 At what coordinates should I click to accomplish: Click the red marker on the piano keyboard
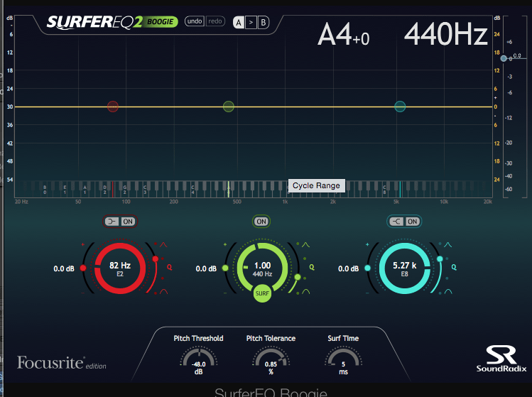pos(113,190)
